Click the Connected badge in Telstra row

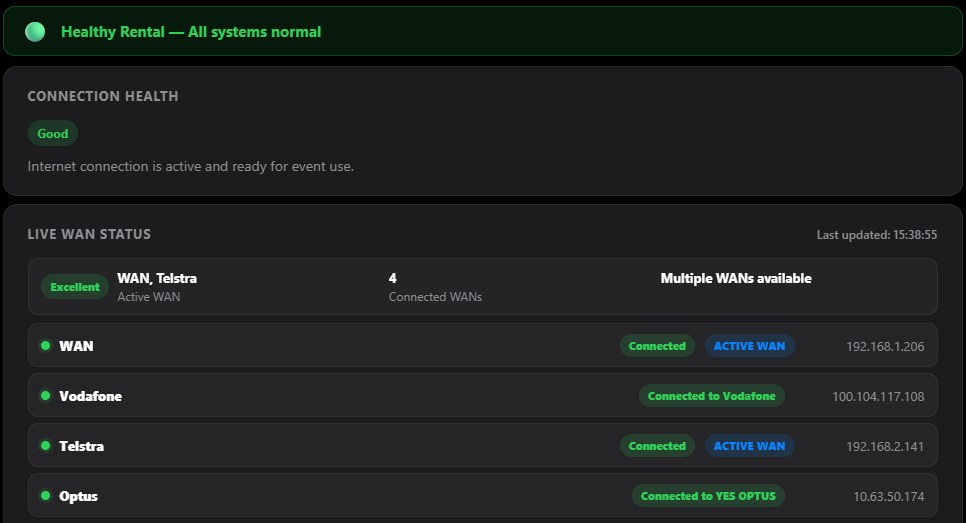pyautogui.click(x=657, y=446)
